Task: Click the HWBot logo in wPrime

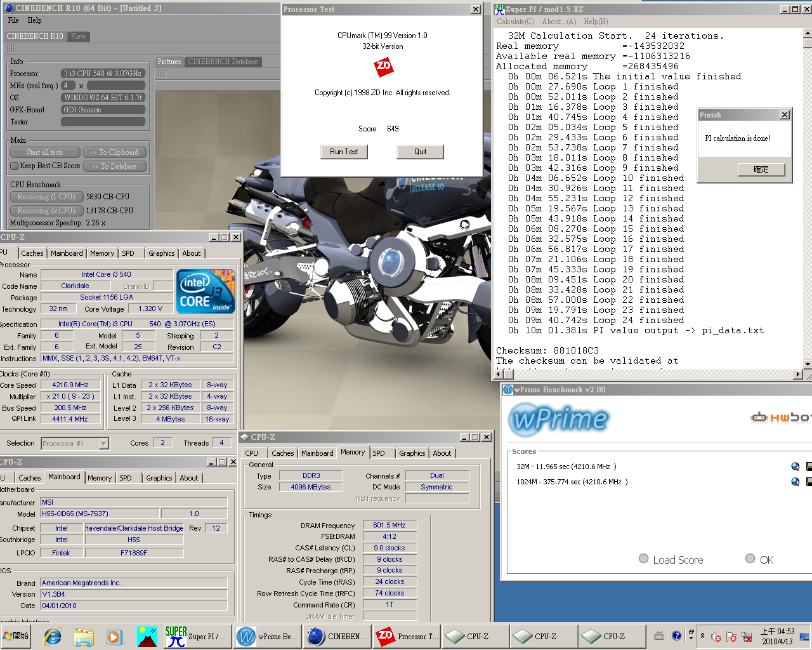Action: pos(781,417)
